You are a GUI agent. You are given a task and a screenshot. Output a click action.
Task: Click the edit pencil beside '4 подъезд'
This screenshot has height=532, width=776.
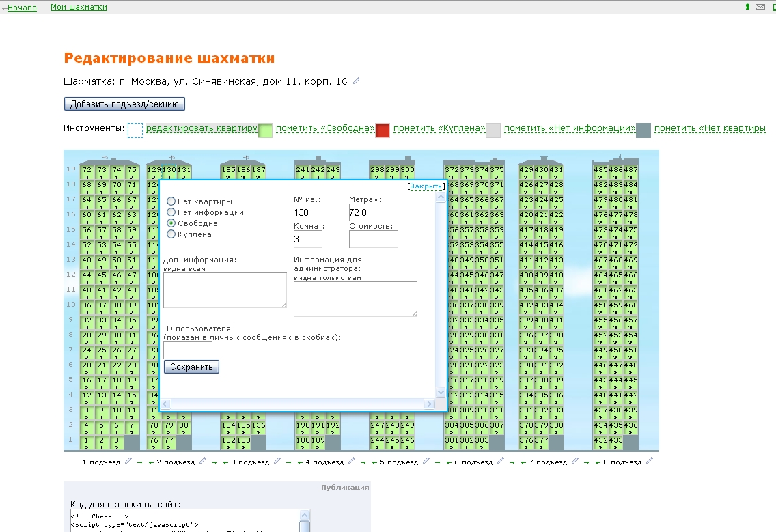[x=351, y=462]
